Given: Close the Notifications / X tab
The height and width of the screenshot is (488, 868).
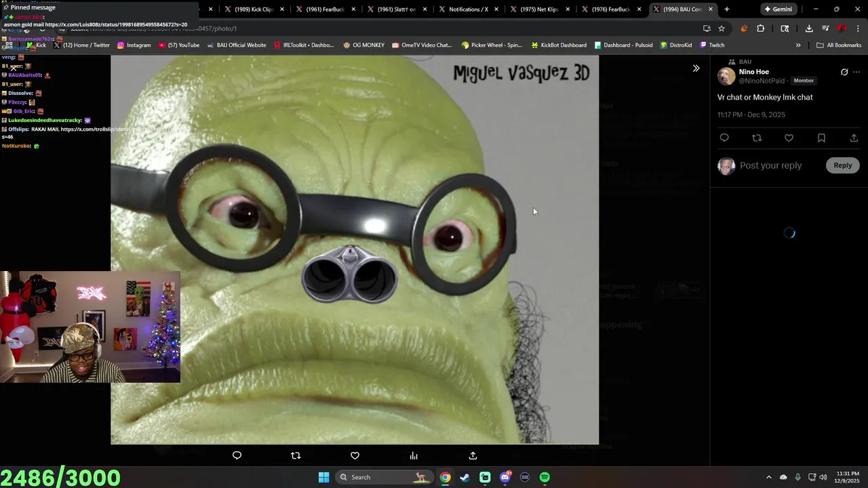Looking at the screenshot, I should coord(496,9).
